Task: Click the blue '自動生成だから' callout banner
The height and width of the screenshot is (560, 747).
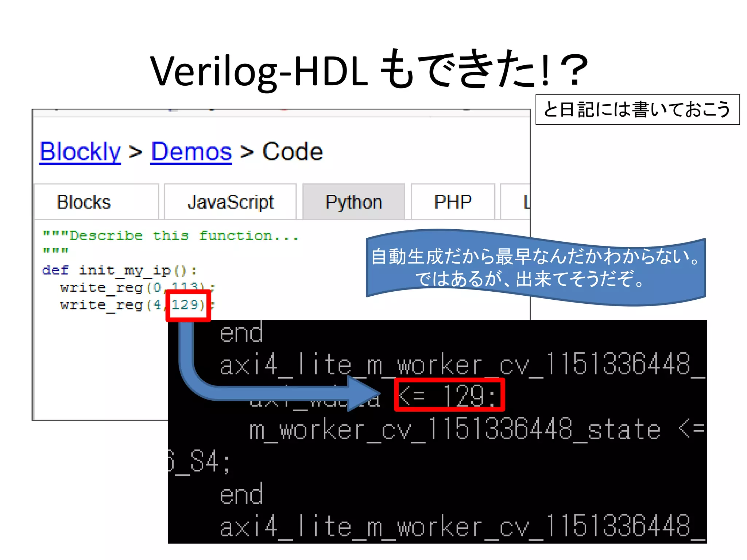Action: (535, 267)
